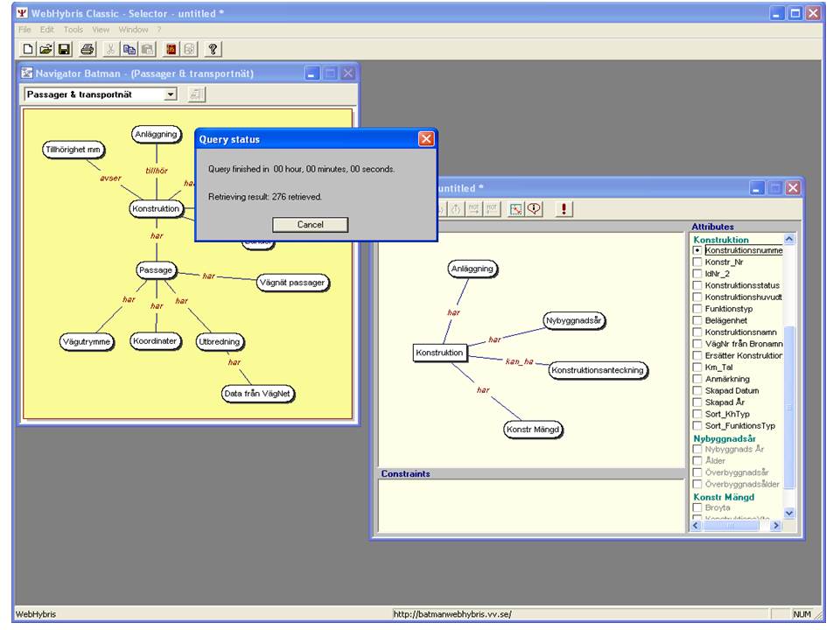The image size is (840, 630).
Task: Click the Save floppy disk icon
Action: [x=64, y=49]
